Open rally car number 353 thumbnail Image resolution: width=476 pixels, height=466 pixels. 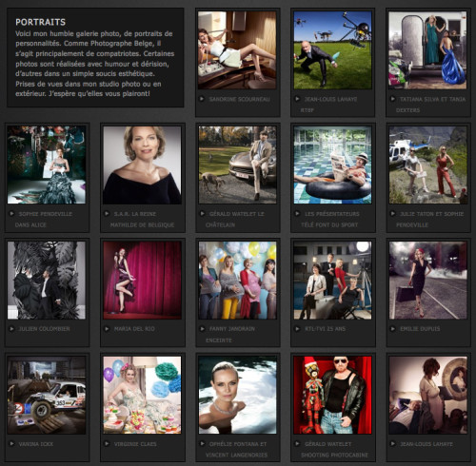pyautogui.click(x=47, y=395)
